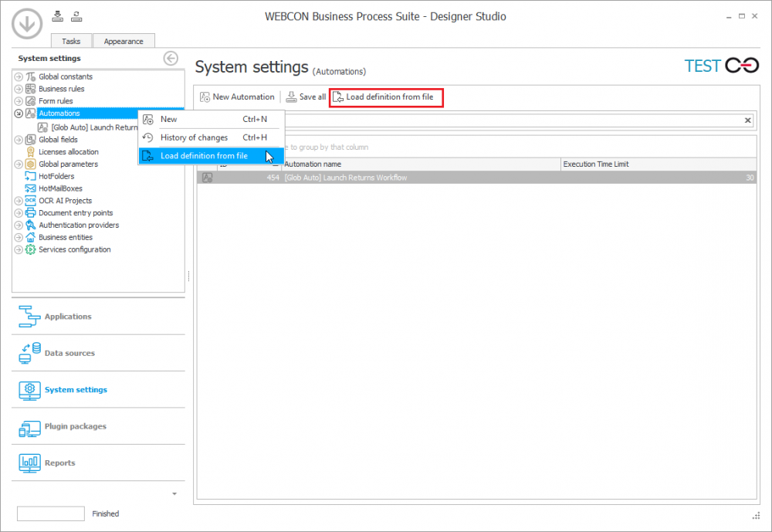772x532 pixels.
Task: Choose History of changes in the context menu
Action: click(211, 137)
